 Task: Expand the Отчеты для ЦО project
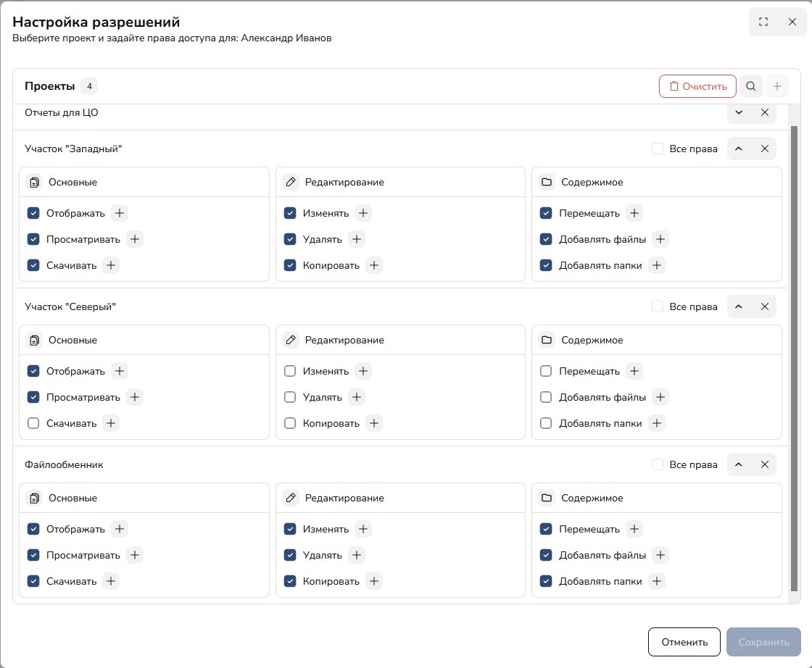tap(739, 112)
